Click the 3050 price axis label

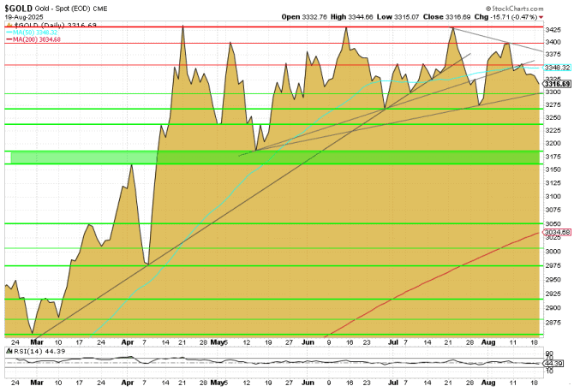553,223
